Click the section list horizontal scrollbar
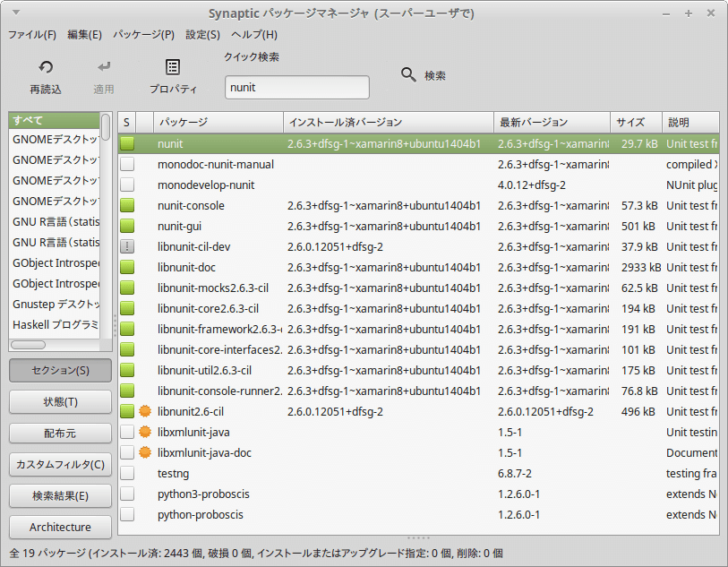Viewport: 728px width, 567px height. (x=29, y=345)
